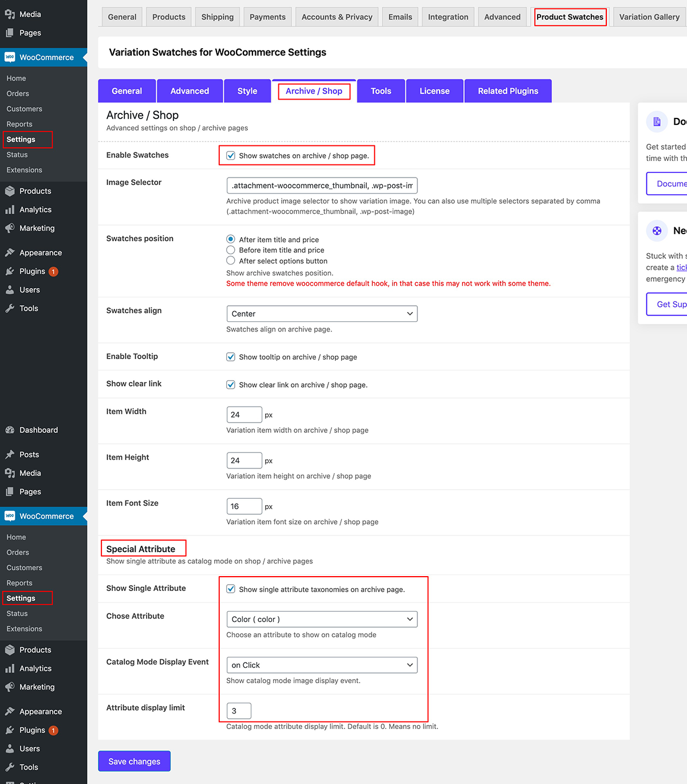
Task: Expand the Chose Attribute dropdown showing Color
Action: 322,619
